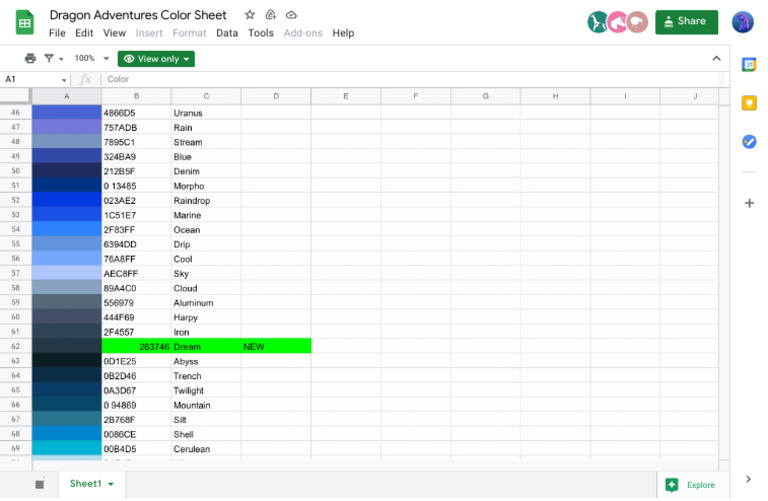This screenshot has height=501, width=768.
Task: Select the Ocean blue color cell
Action: click(x=67, y=229)
